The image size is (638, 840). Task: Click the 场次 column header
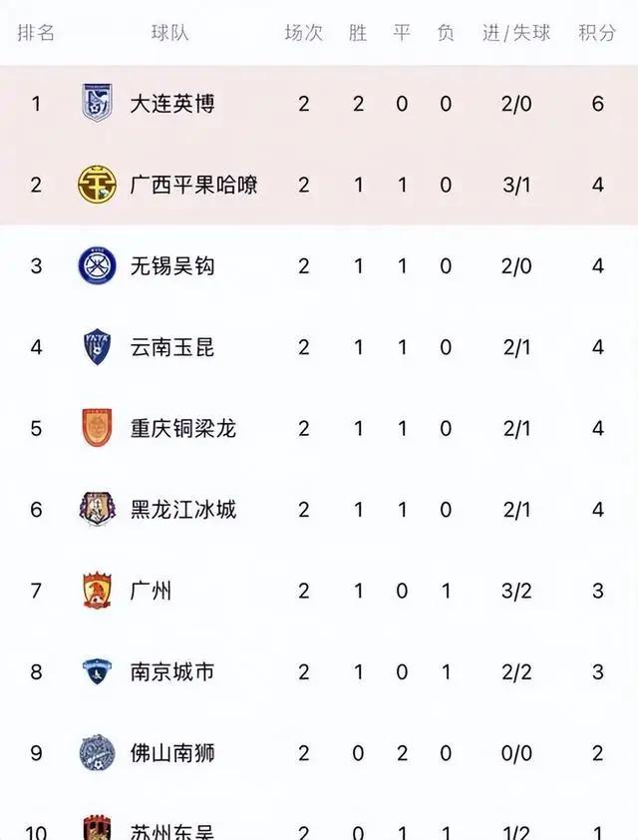point(303,33)
